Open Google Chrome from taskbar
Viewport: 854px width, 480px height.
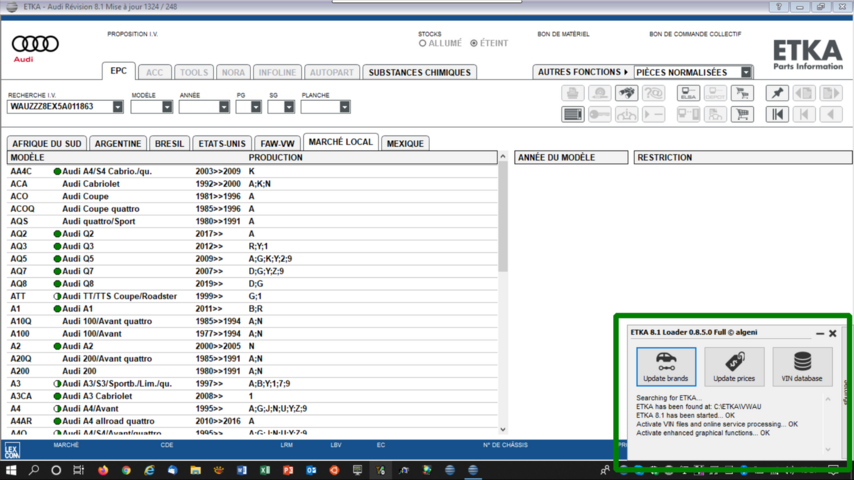click(126, 470)
